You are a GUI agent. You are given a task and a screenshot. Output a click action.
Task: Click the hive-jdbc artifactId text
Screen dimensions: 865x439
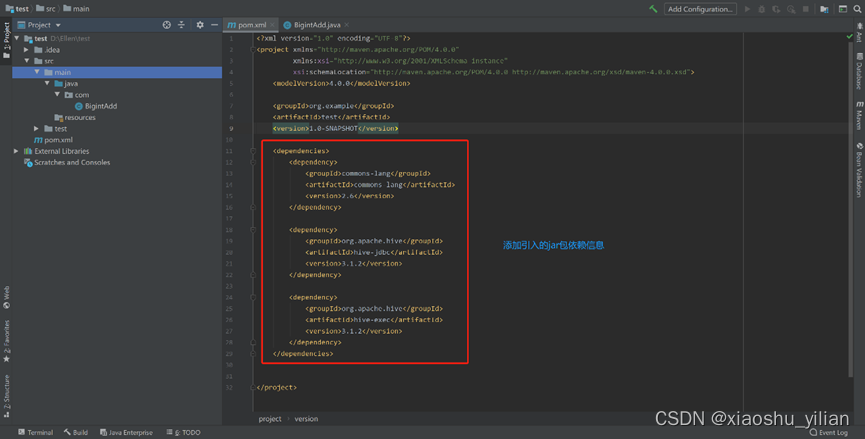[x=374, y=252]
